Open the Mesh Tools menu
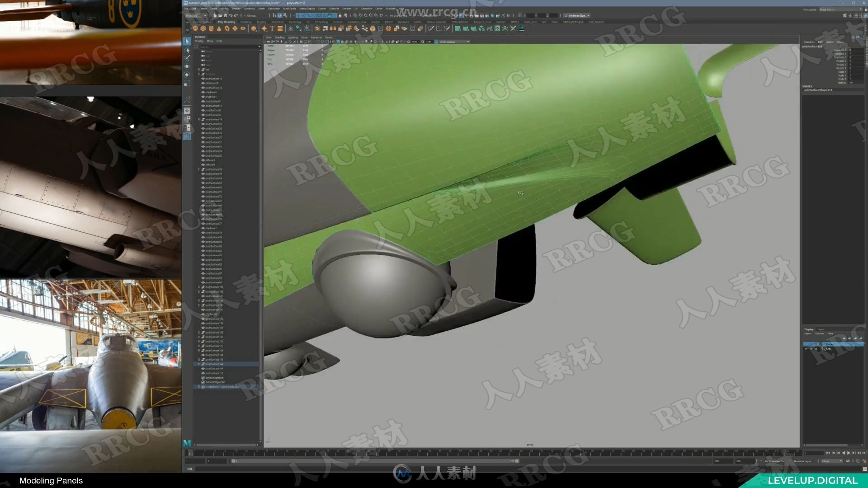 289,9
